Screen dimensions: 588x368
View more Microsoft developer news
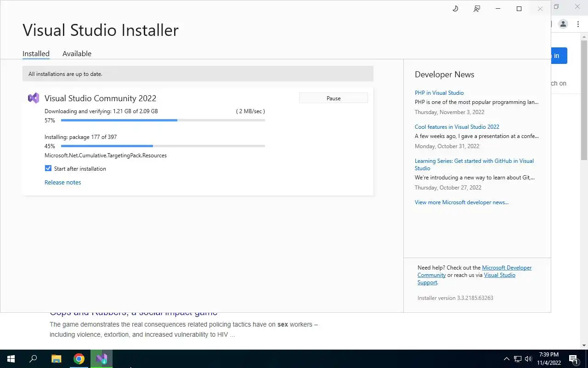point(462,202)
